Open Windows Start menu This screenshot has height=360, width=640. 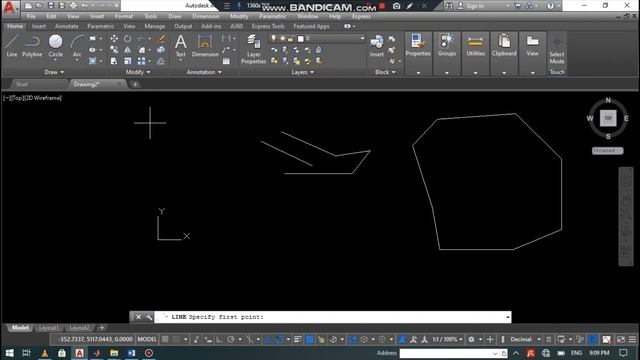pyautogui.click(x=9, y=353)
